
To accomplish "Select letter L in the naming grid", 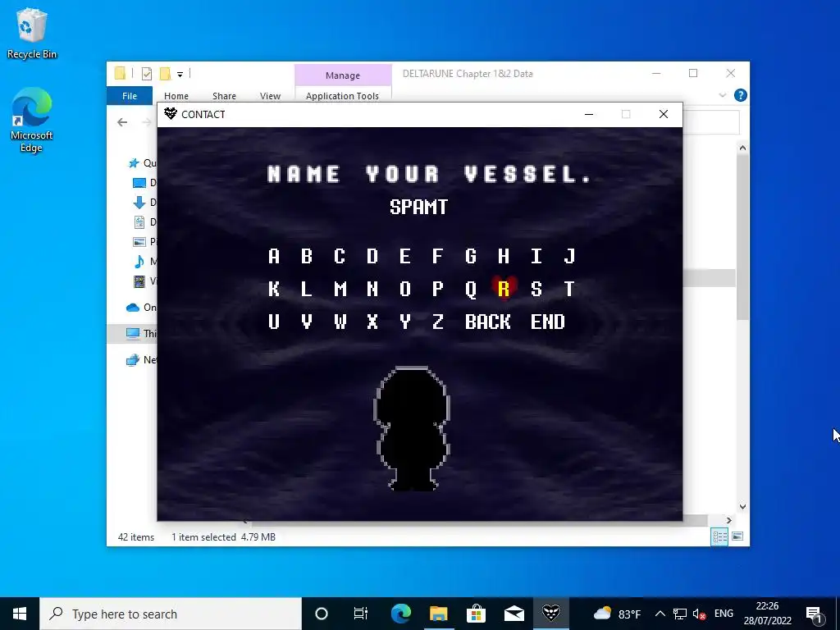I will pyautogui.click(x=307, y=289).
